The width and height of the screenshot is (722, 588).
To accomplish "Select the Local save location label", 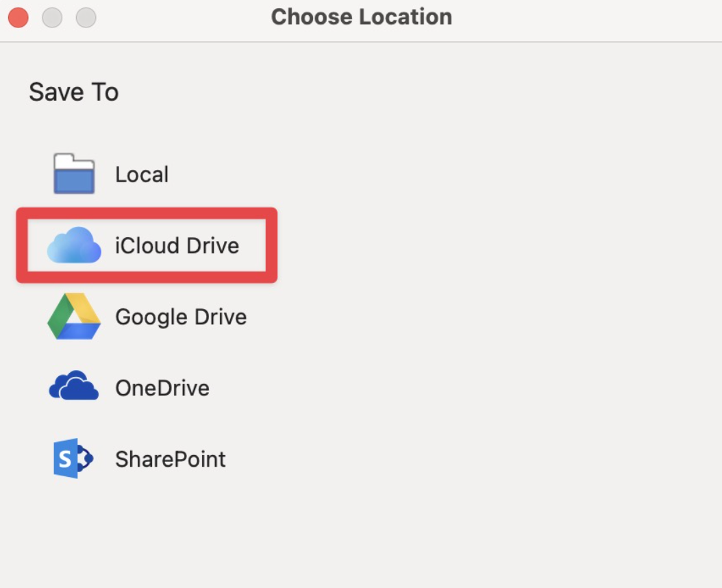I will click(x=142, y=175).
